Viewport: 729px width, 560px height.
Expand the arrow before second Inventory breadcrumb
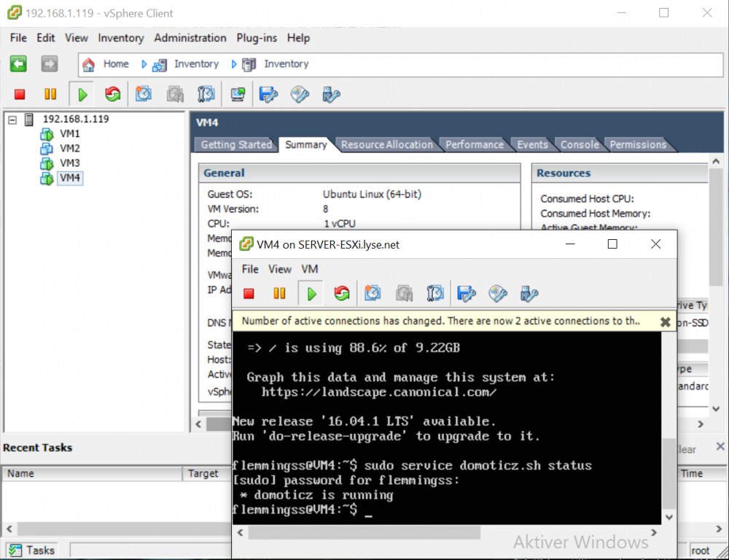point(234,64)
